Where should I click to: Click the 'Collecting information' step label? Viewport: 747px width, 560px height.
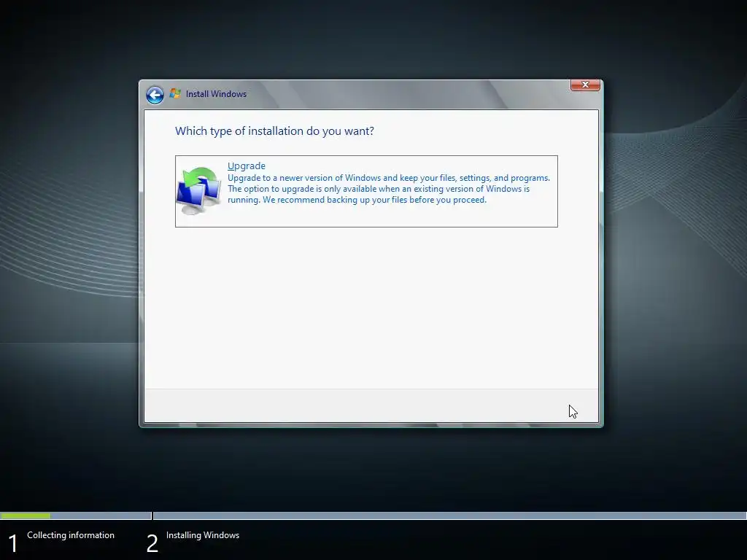point(71,535)
